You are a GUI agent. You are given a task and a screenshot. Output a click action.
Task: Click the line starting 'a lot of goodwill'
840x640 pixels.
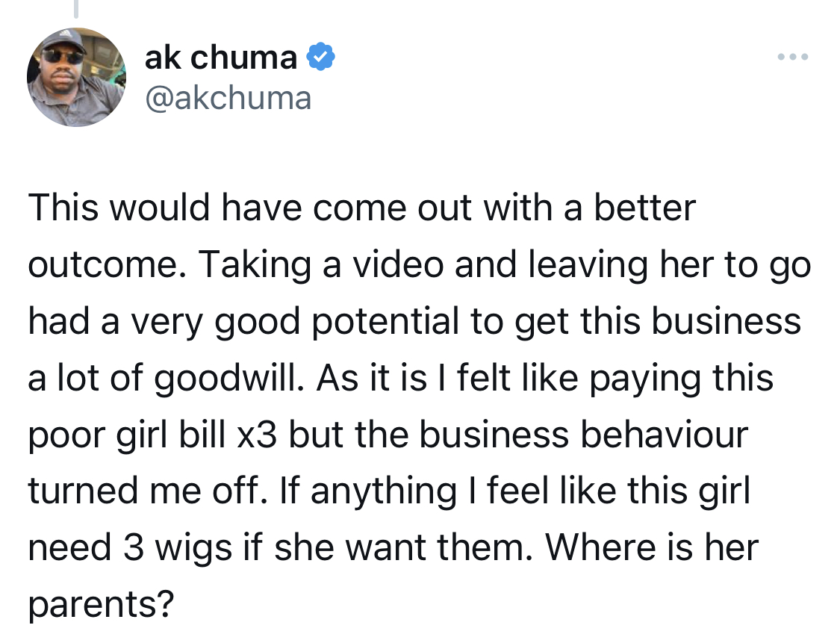pos(401,378)
